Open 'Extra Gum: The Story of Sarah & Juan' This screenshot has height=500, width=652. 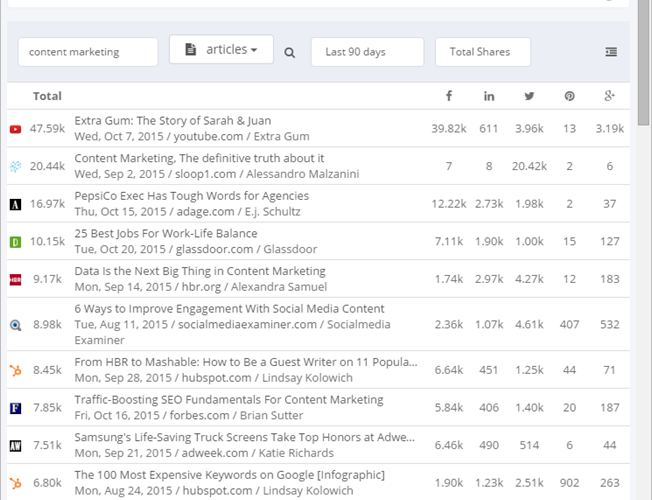point(173,121)
